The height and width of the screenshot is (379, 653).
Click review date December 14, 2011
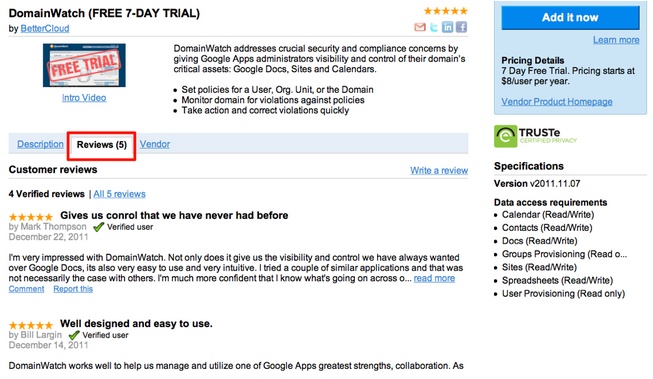point(48,345)
